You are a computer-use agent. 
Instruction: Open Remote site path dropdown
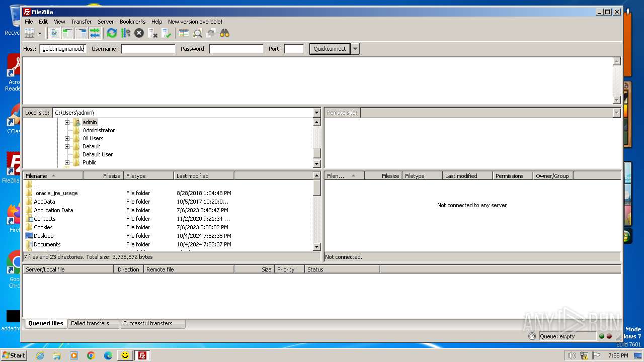point(616,113)
